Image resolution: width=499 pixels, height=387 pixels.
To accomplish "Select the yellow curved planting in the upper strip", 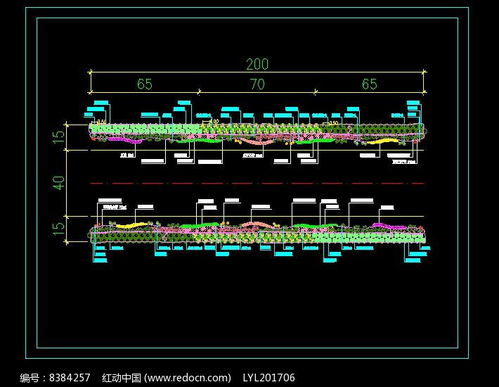I will point(382,142).
